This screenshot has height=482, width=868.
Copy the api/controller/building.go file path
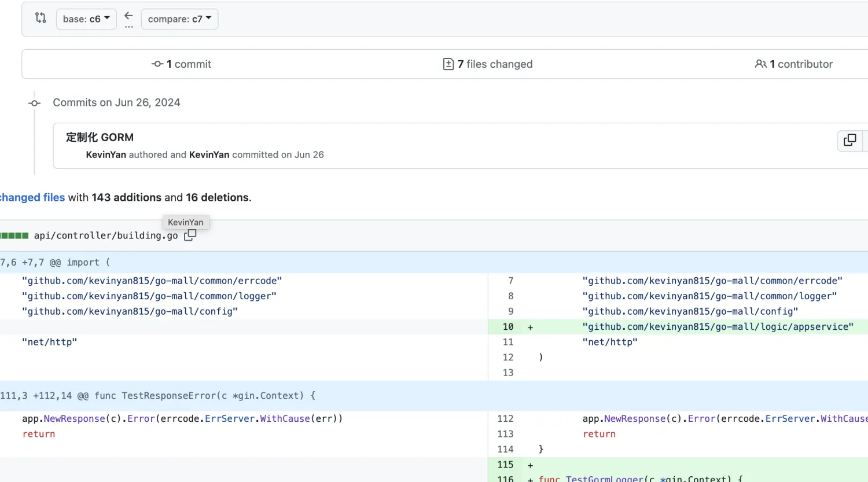tap(190, 235)
